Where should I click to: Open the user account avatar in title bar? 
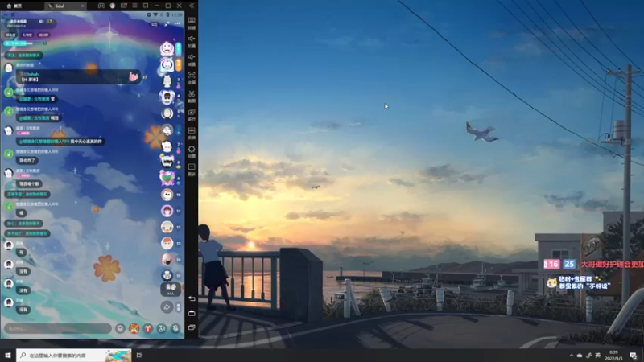tap(112, 6)
